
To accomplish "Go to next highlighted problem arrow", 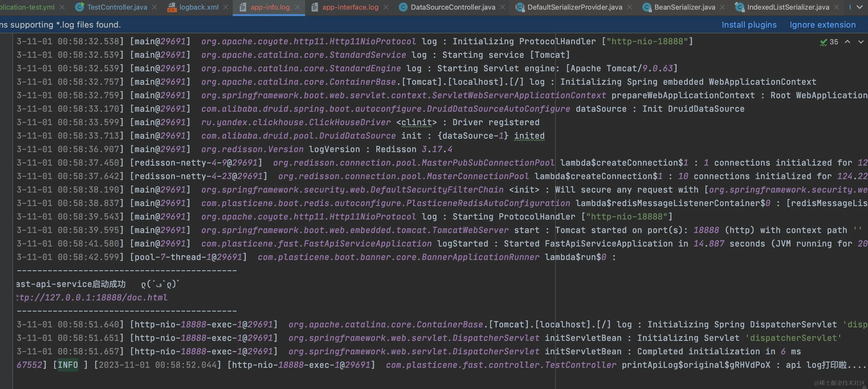I will click(x=861, y=42).
